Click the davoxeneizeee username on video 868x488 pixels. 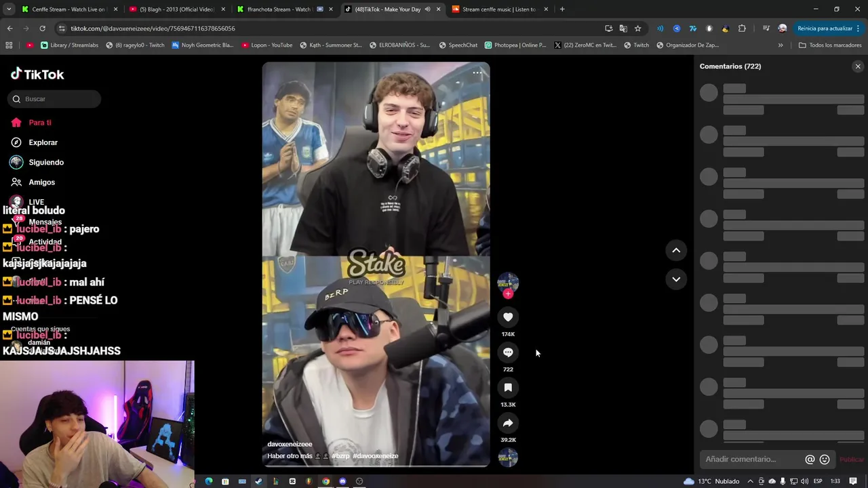pos(290,444)
